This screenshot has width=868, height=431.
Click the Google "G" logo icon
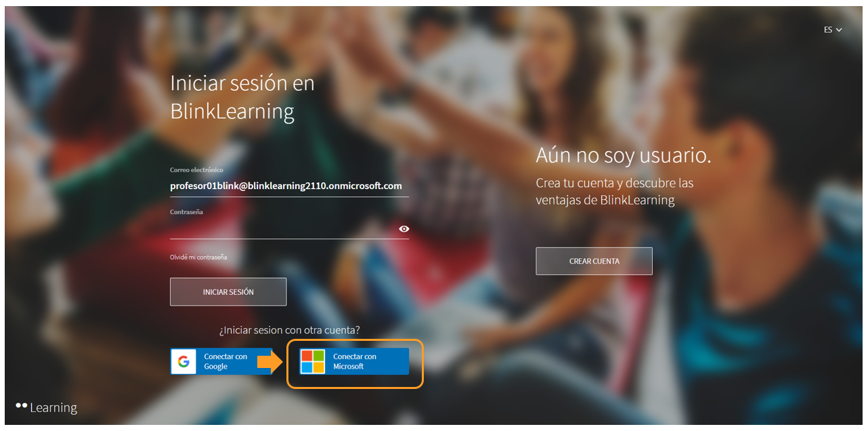click(183, 362)
